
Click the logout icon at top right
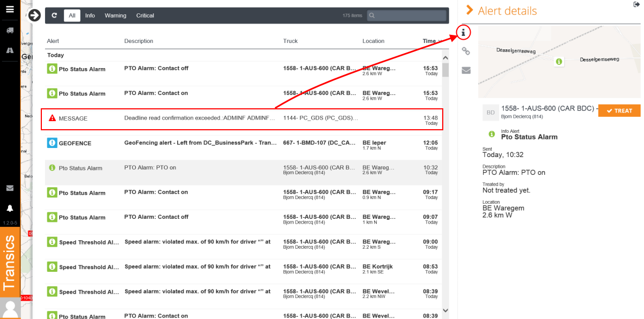click(x=636, y=4)
